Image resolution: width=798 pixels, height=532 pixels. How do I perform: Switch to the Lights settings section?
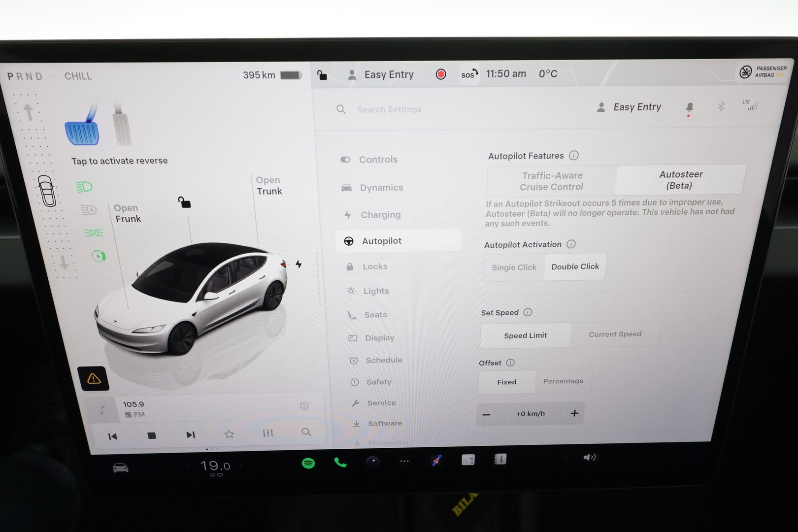pos(376,291)
